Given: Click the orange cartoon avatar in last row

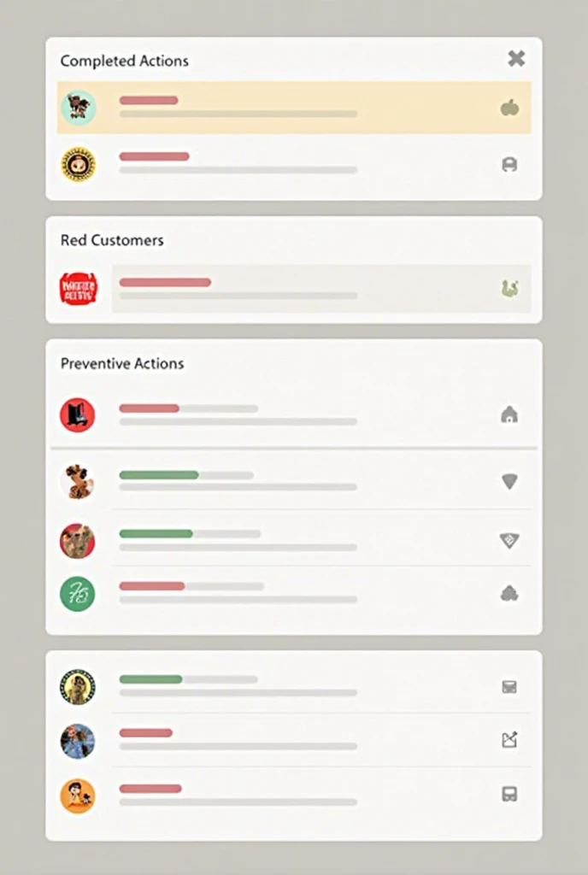Looking at the screenshot, I should (x=78, y=796).
